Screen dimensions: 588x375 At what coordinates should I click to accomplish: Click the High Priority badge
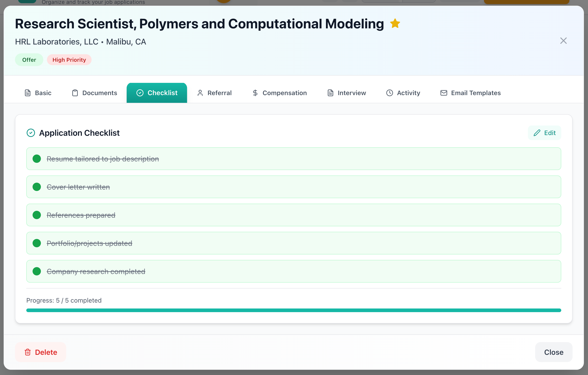pos(69,60)
